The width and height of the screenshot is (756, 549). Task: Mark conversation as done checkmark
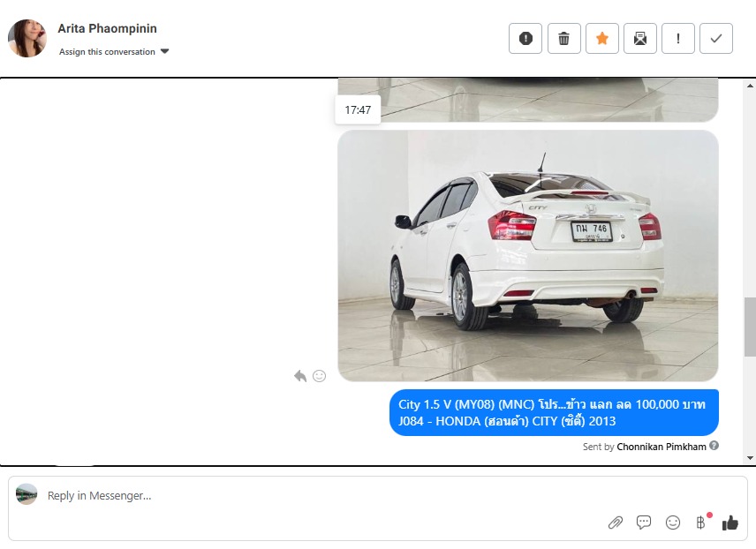pyautogui.click(x=716, y=38)
